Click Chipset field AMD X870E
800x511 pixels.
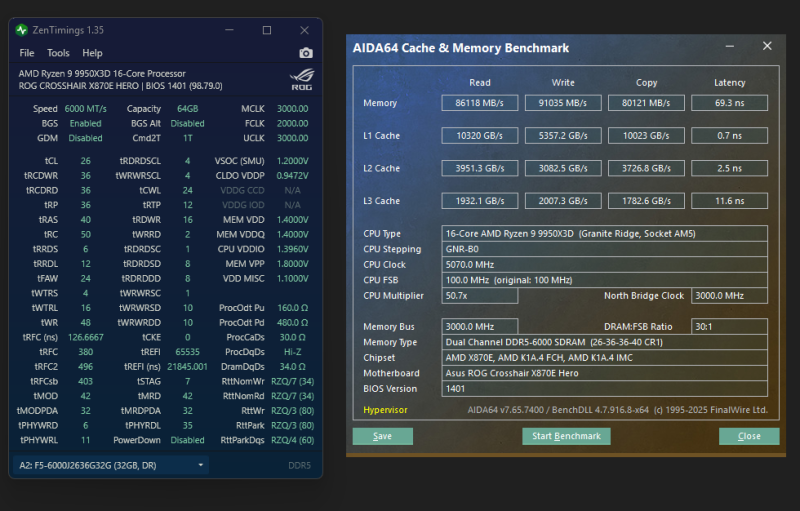(605, 357)
